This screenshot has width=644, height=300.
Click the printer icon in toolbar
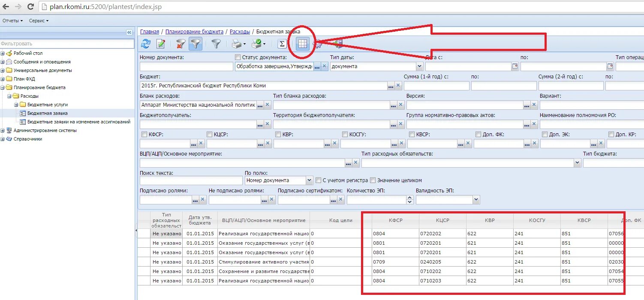click(x=236, y=43)
